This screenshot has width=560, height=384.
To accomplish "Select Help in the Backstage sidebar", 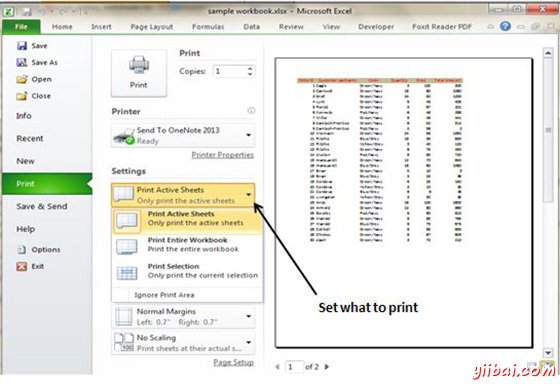I will (x=26, y=229).
